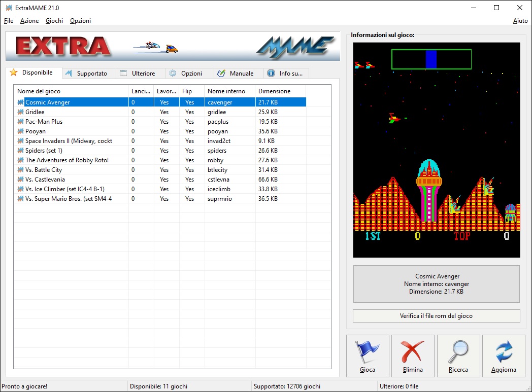The width and height of the screenshot is (532, 392).
Task: Click internal name cell 'cavenger'
Action: 220,102
